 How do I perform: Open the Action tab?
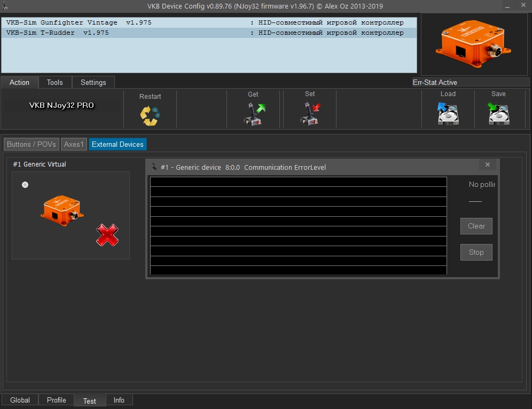[19, 82]
